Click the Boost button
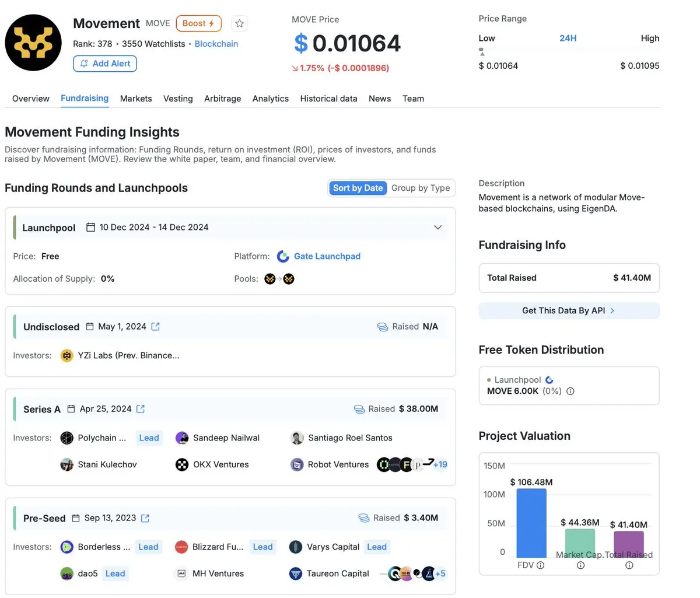The image size is (700, 598). 198,23
